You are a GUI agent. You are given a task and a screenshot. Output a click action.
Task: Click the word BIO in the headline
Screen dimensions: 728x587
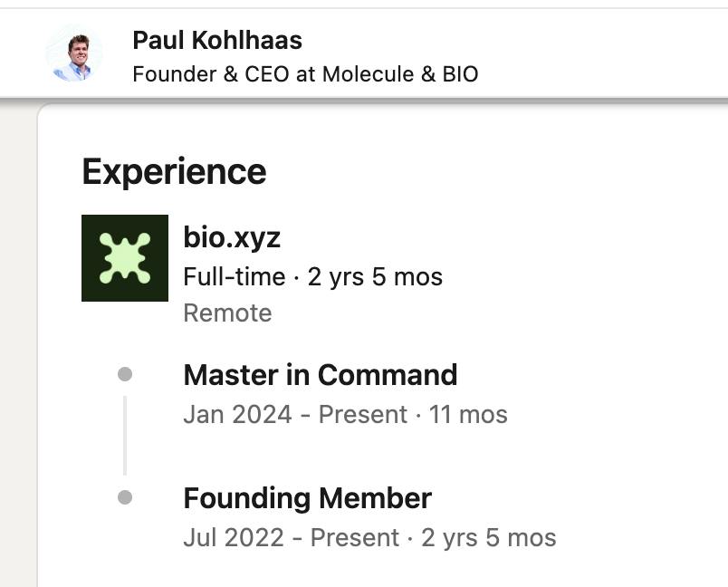pyautogui.click(x=460, y=74)
